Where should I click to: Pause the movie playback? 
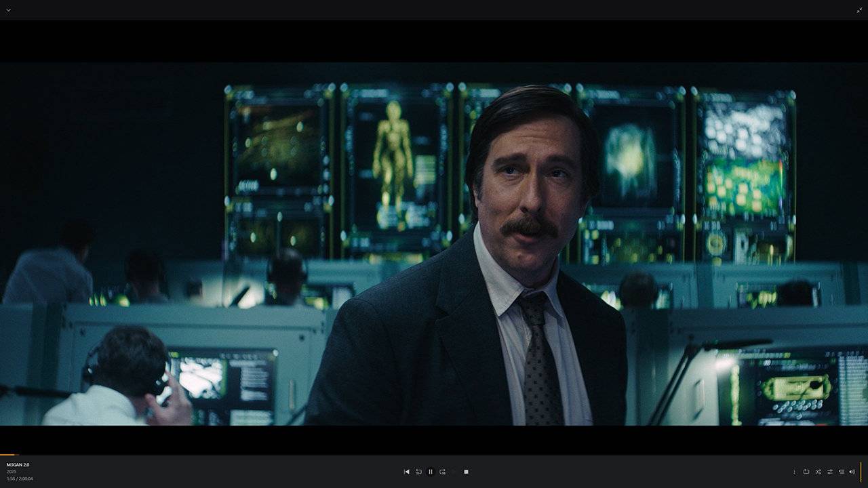(430, 472)
